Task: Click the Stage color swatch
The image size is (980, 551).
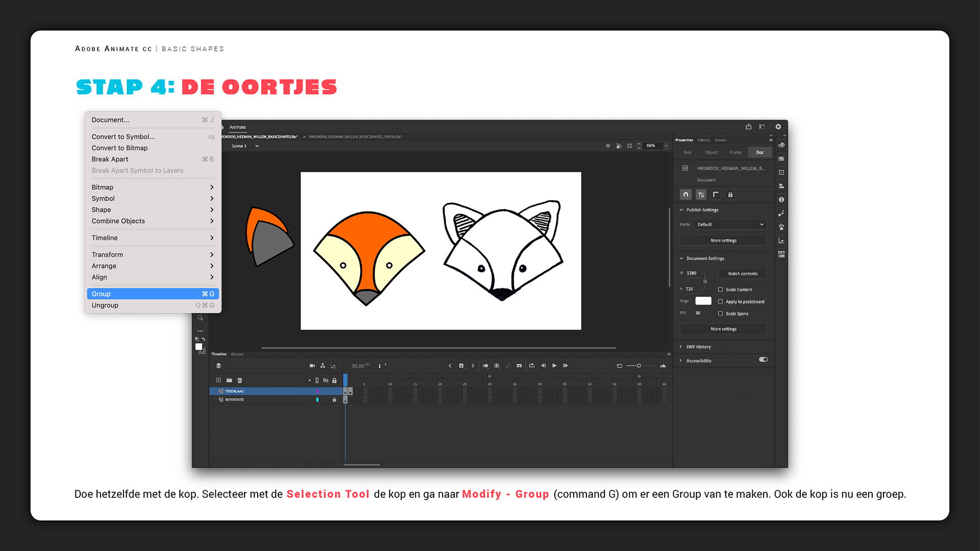Action: click(x=703, y=301)
